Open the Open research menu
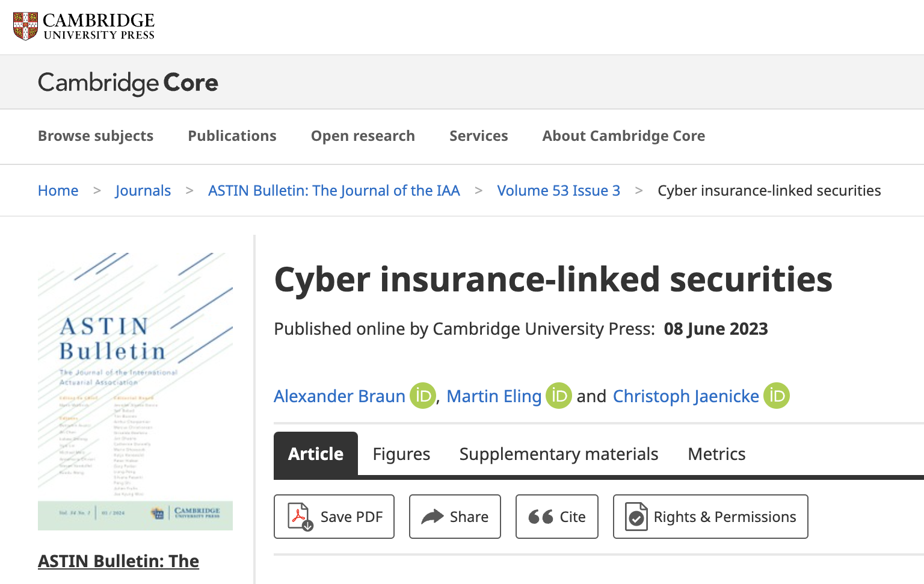Screen dimensions: 924x584 pyautogui.click(x=363, y=136)
